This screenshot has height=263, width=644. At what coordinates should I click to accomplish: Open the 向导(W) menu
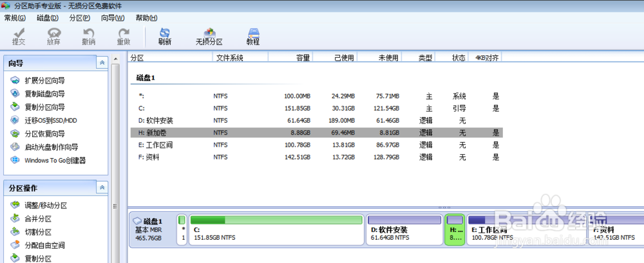113,18
